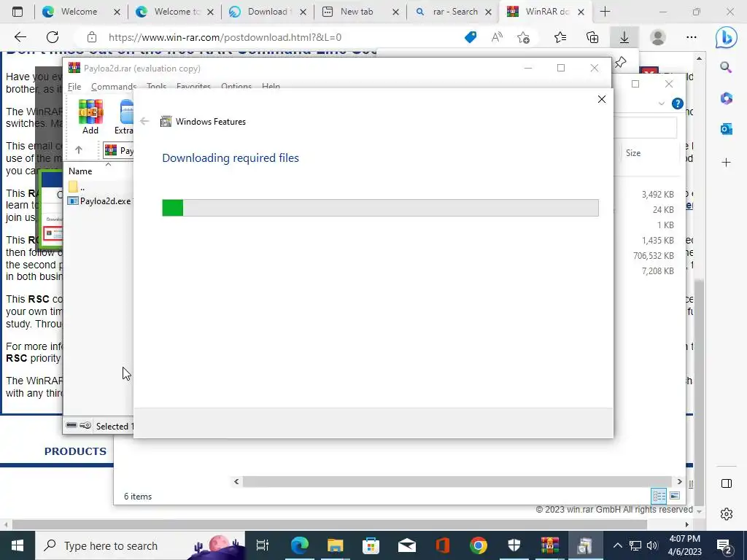Open Edge Downloads panel
747x560 pixels.
(x=624, y=37)
